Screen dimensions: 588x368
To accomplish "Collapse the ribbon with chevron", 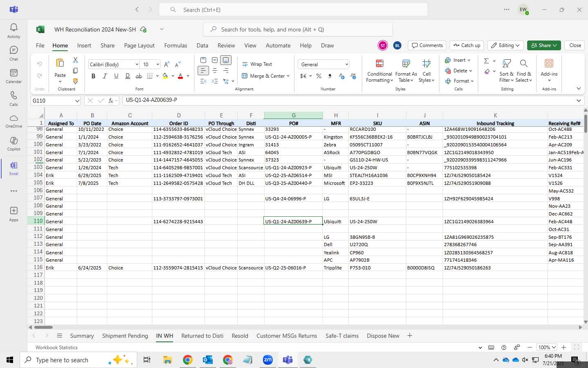I will (x=579, y=89).
